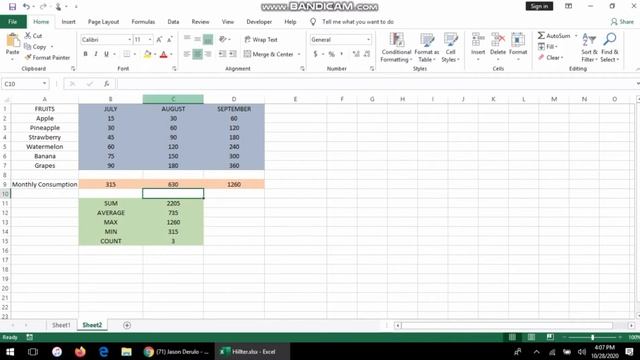Select column C header
The image size is (640, 360).
173,99
